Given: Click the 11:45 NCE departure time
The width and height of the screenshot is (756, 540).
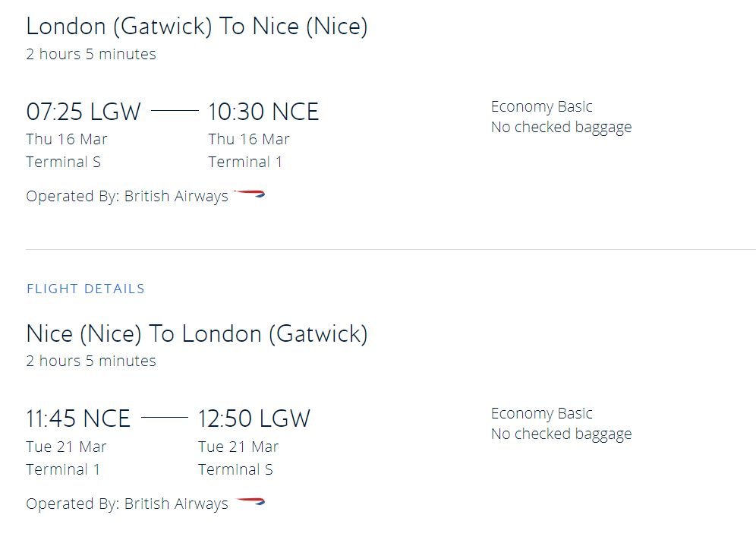Looking at the screenshot, I should [x=78, y=418].
